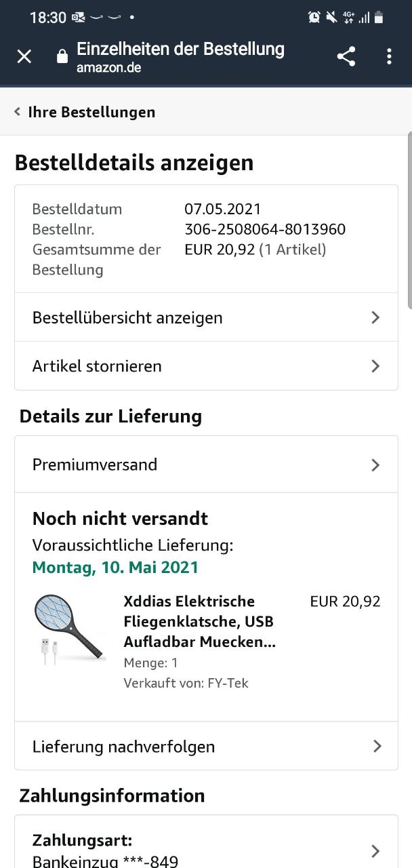Select the Artikel stornieren row
The image size is (412, 868).
tap(97, 366)
